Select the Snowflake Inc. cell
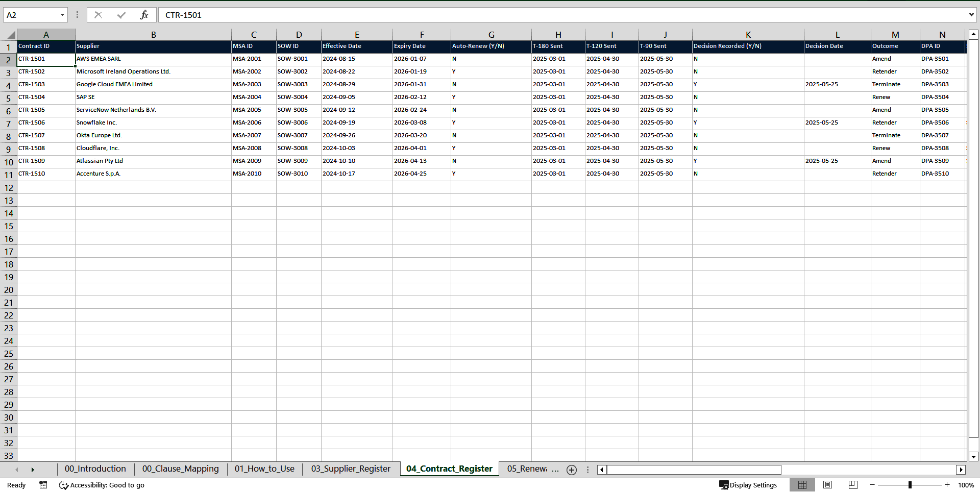The image size is (980, 492). (153, 123)
